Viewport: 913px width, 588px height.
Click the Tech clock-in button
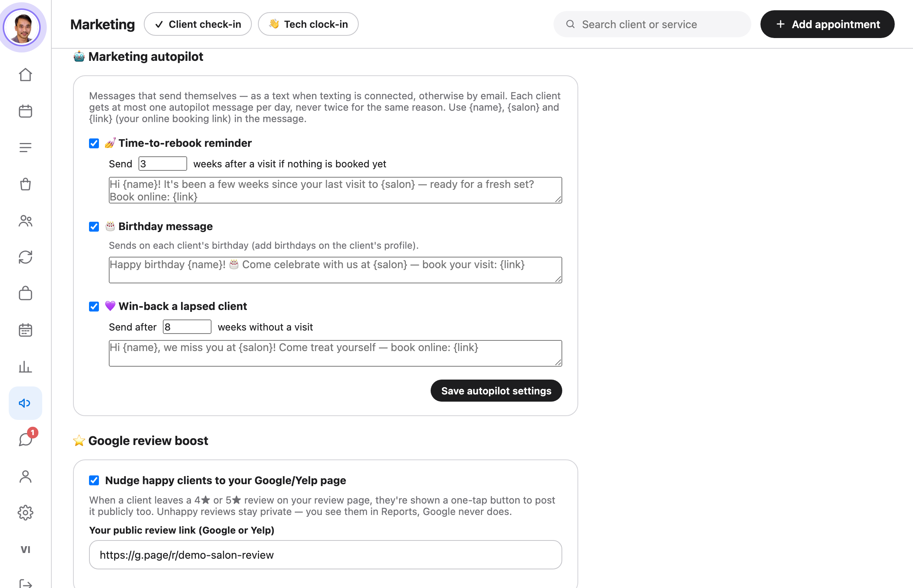[x=308, y=24]
